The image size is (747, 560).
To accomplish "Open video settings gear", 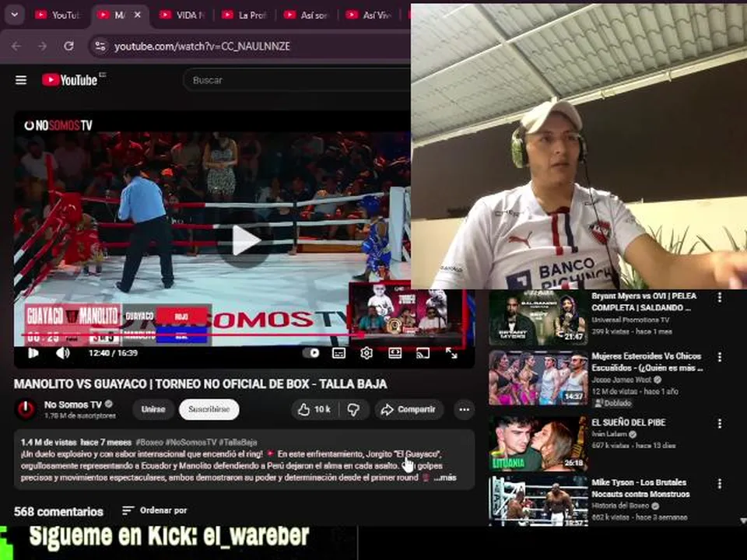I will (x=366, y=353).
